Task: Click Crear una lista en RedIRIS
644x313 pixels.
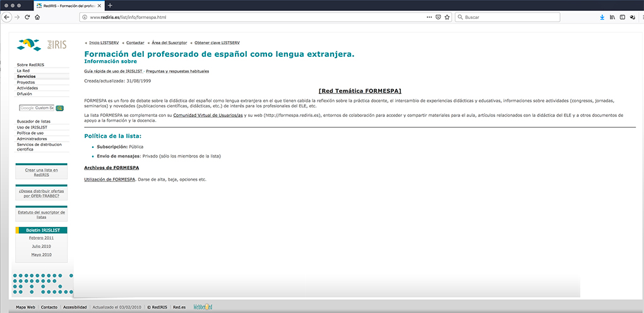Action: pyautogui.click(x=41, y=173)
